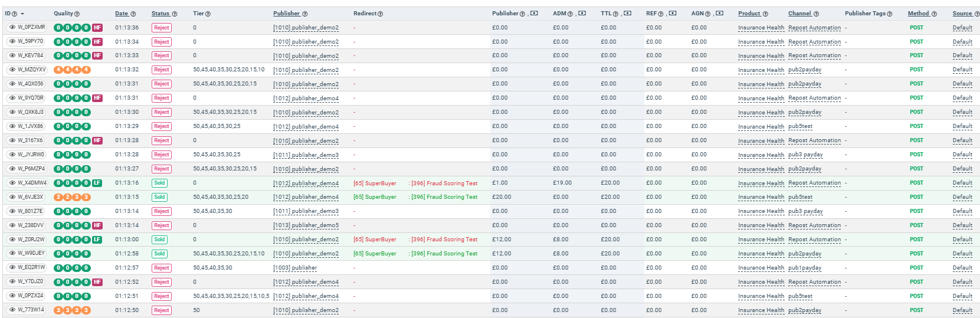
Task: Click the £20.00 Publisher value in W_6VJE3X row
Action: click(x=502, y=197)
